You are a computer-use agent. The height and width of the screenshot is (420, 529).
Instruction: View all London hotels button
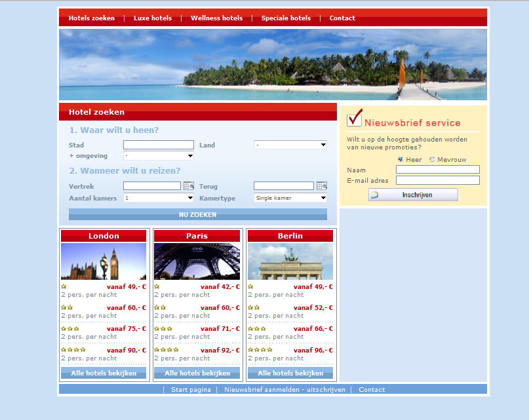[x=104, y=373]
